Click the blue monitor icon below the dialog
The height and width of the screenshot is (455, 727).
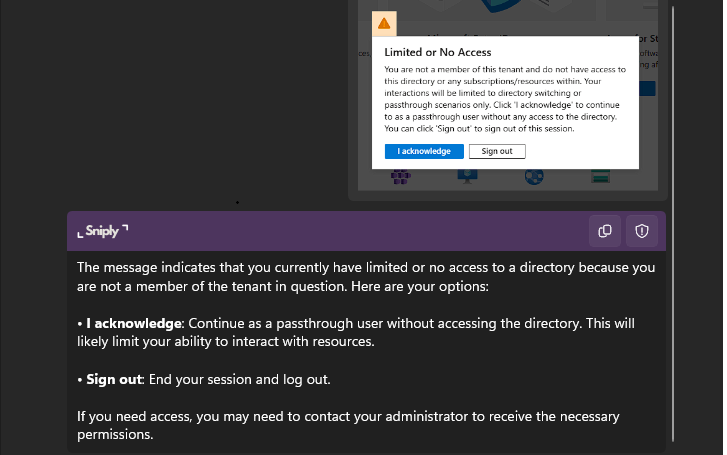click(467, 176)
